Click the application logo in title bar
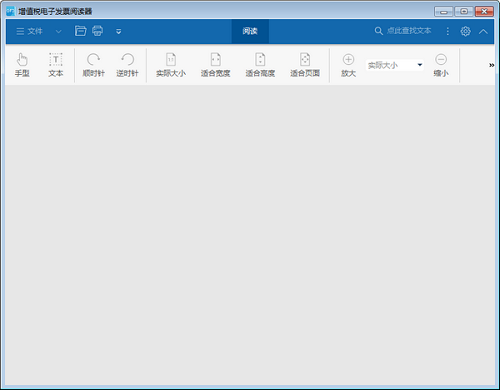This screenshot has width=500, height=390. (x=11, y=11)
